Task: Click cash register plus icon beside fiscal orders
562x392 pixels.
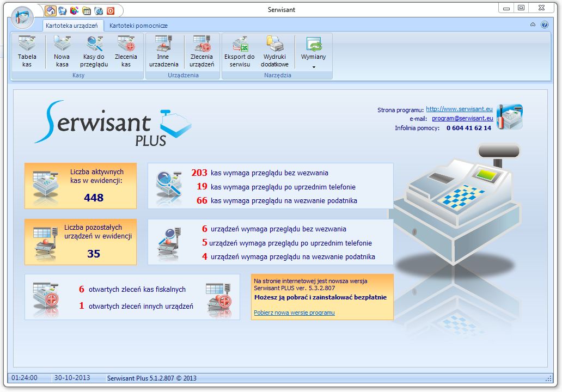Action: pyautogui.click(x=46, y=298)
